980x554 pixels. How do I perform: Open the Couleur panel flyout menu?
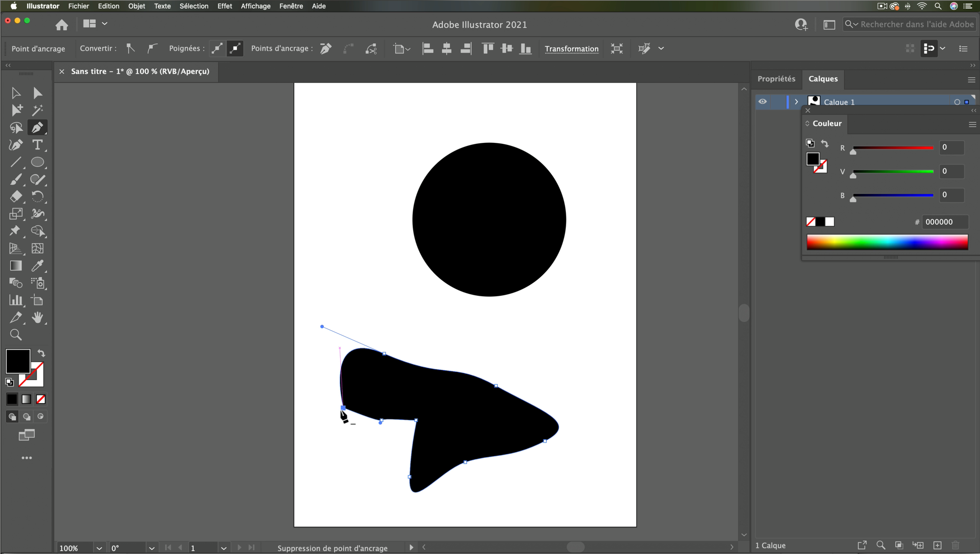(x=972, y=125)
